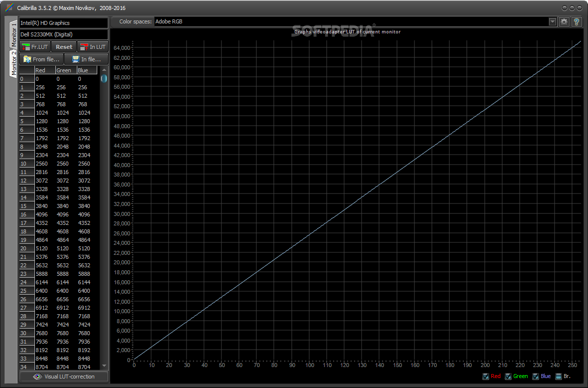This screenshot has height=388, width=588.
Task: Toggle the Green curve checkbox
Action: click(508, 377)
